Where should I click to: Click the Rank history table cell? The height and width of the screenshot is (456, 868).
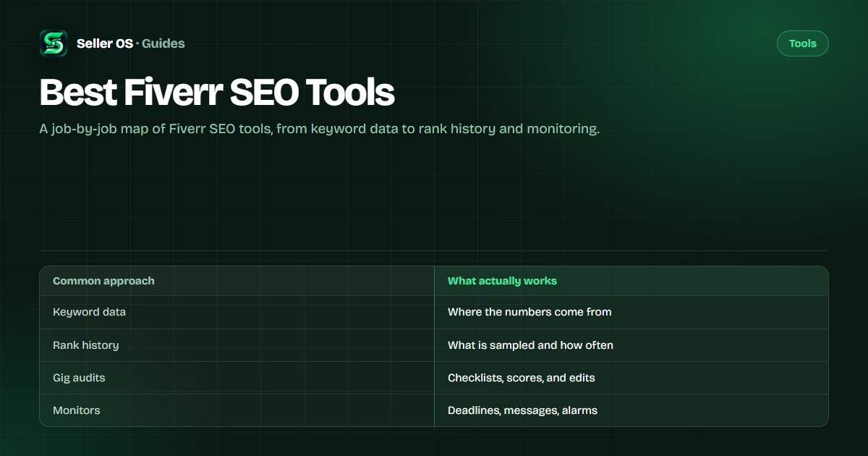coord(237,345)
